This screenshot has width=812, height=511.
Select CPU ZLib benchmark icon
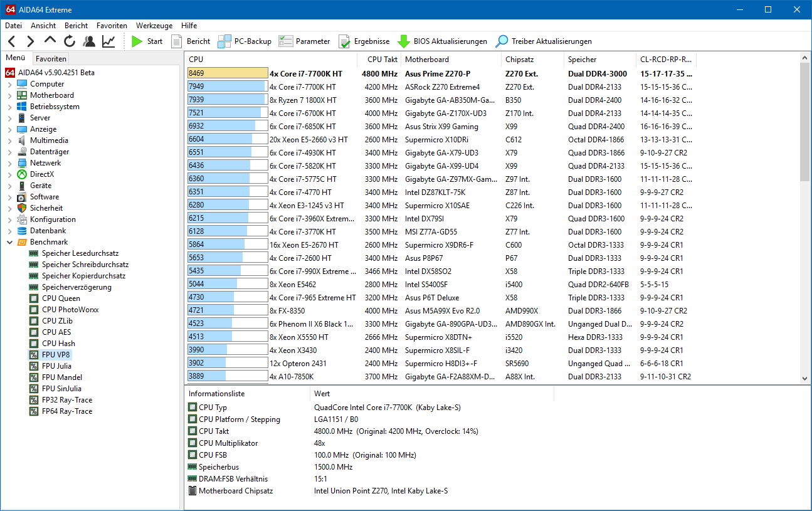click(x=34, y=321)
